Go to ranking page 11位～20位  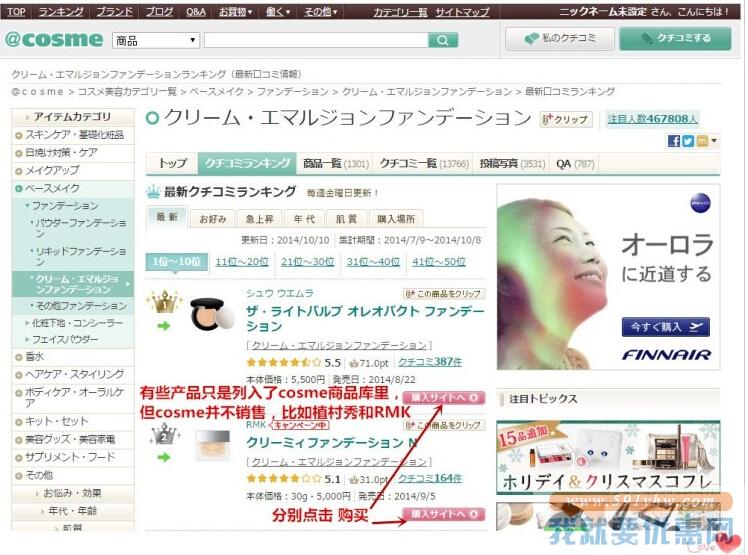242,262
